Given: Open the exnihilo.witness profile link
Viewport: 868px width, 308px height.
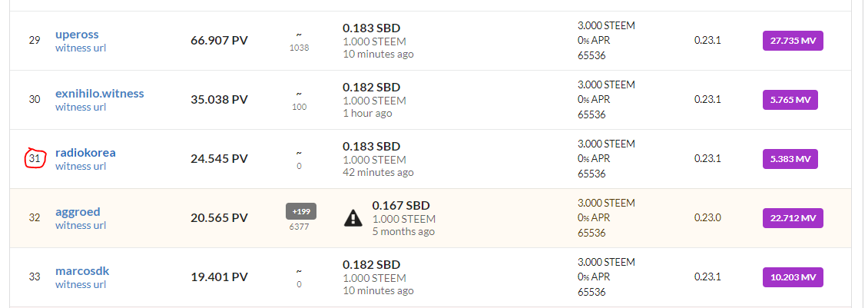Looking at the screenshot, I should (x=99, y=94).
